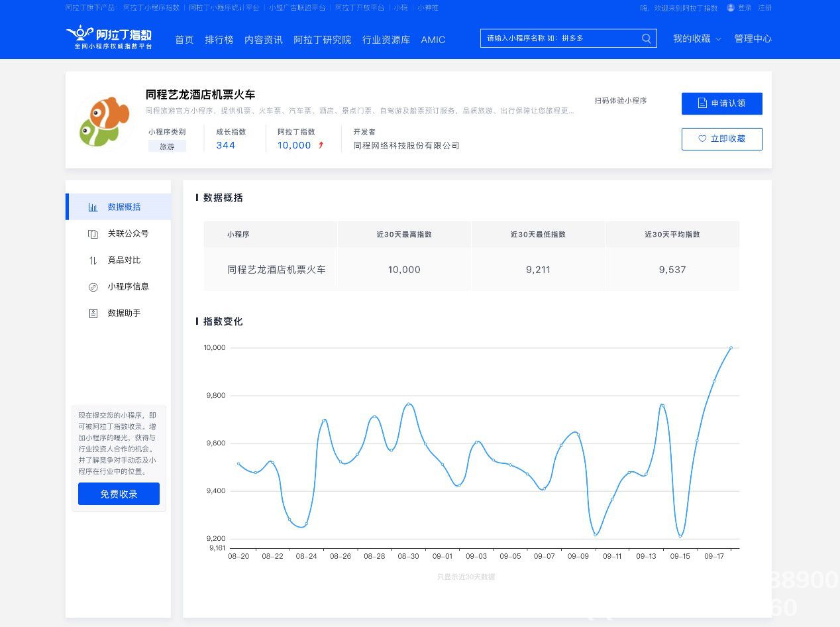Click the 只显示近30天数据 note
Viewport: 840px width, 627px height.
[x=466, y=577]
